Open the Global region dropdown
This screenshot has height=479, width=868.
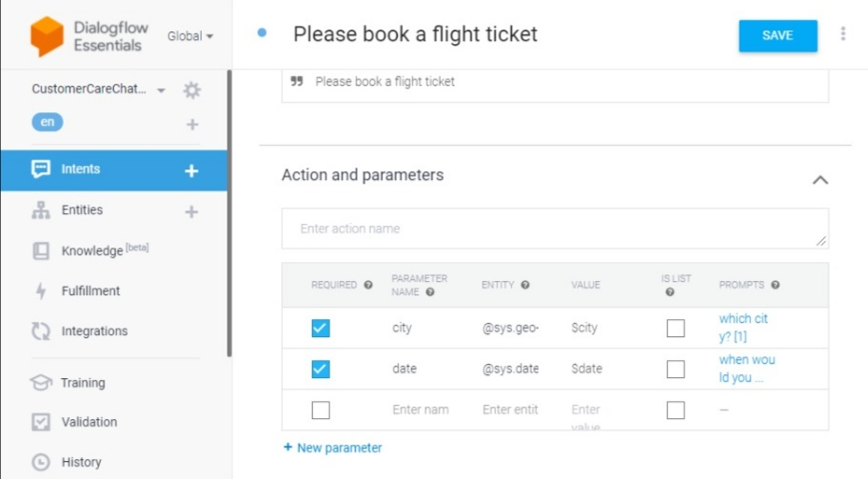(x=190, y=36)
